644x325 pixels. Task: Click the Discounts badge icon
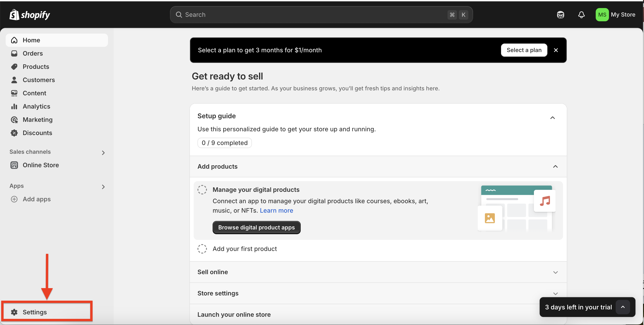tap(14, 133)
